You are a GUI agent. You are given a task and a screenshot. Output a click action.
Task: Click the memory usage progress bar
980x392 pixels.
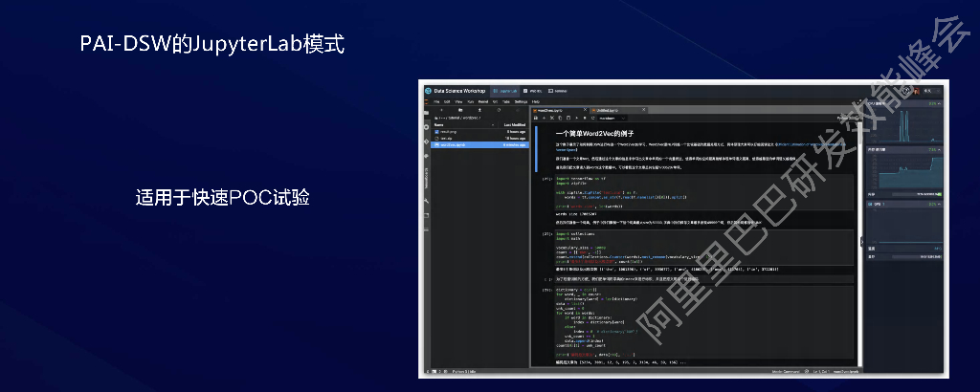pos(917,195)
